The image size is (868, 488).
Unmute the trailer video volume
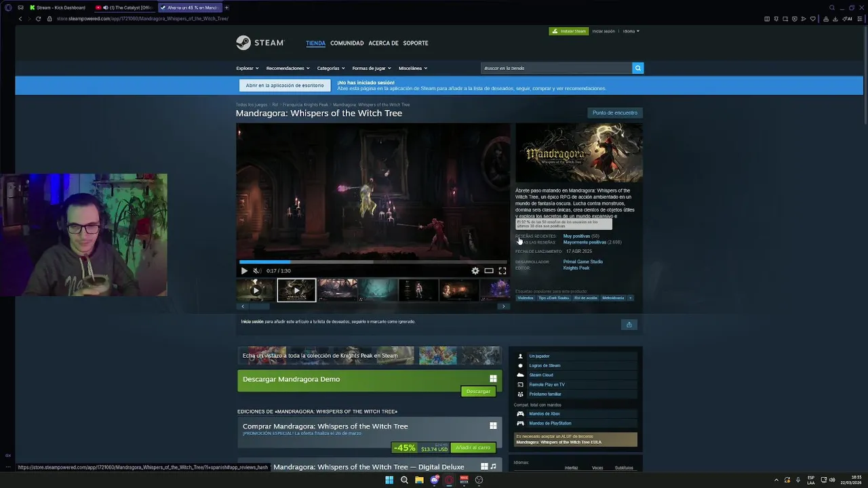click(256, 270)
